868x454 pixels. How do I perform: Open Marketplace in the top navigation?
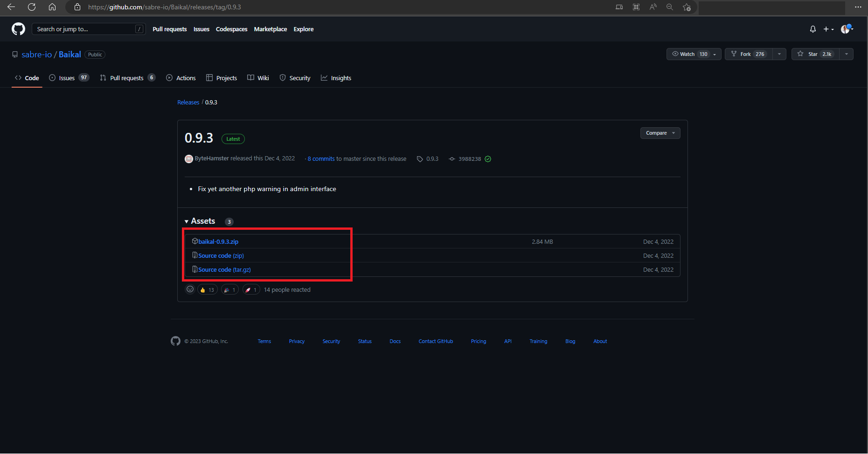[x=271, y=29]
